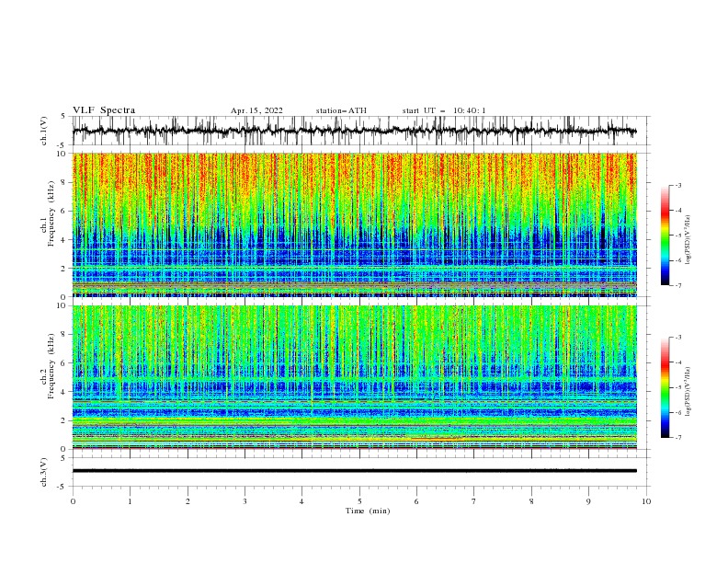Click ch.1 frequency axis tick "4"
This screenshot has height=563, width=728.
63,240
